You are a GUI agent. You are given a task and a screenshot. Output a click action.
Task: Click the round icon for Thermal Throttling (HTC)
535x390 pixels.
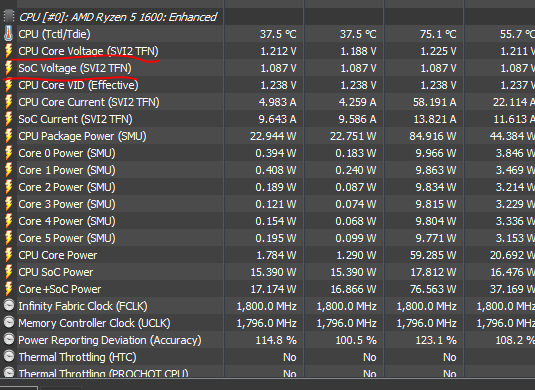tap(9, 356)
